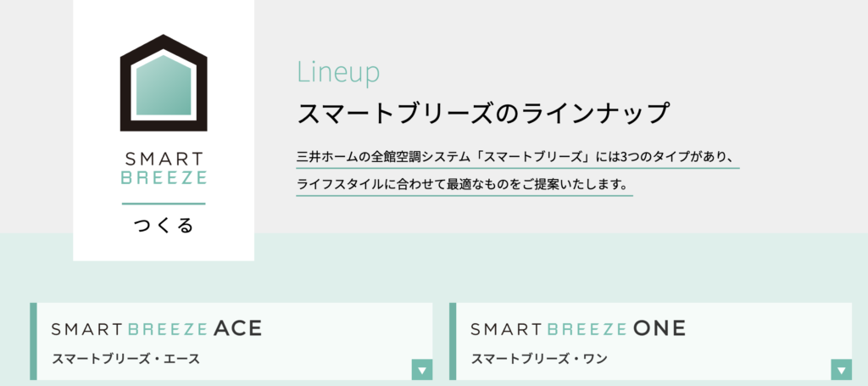Click the SMART BREEZE ACE logo title
The width and height of the screenshot is (868, 386).
click(x=157, y=329)
